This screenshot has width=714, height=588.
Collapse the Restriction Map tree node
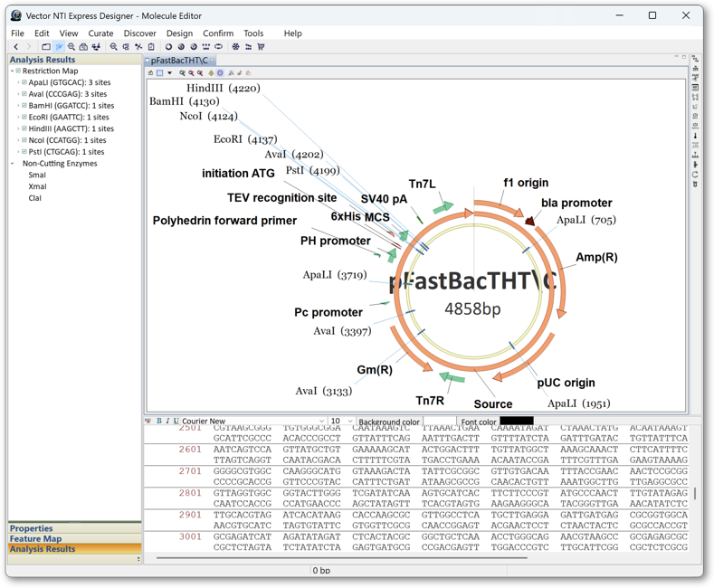click(x=13, y=71)
